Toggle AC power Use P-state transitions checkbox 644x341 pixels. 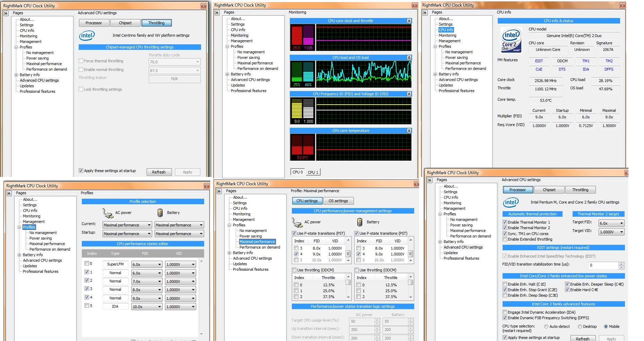[294, 233]
